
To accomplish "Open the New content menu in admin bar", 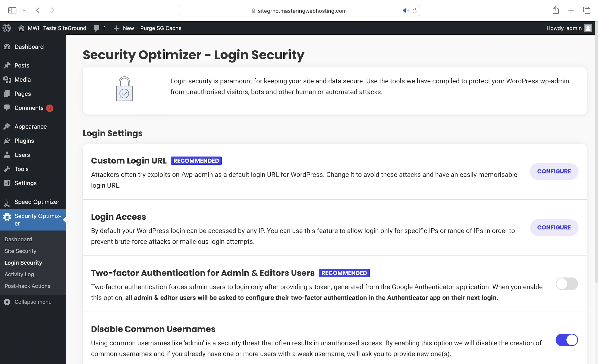I will 124,28.
